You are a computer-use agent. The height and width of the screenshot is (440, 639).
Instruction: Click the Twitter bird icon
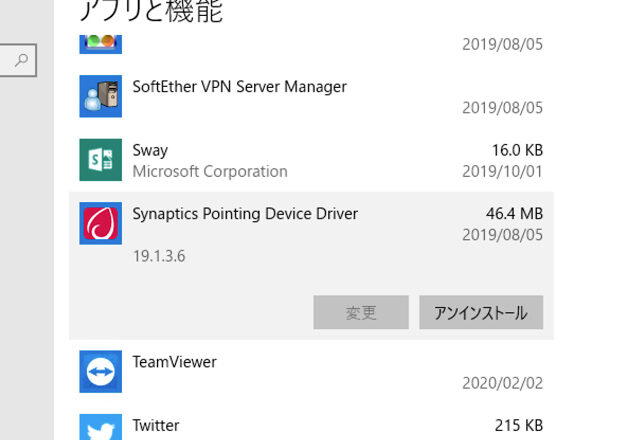(x=100, y=428)
